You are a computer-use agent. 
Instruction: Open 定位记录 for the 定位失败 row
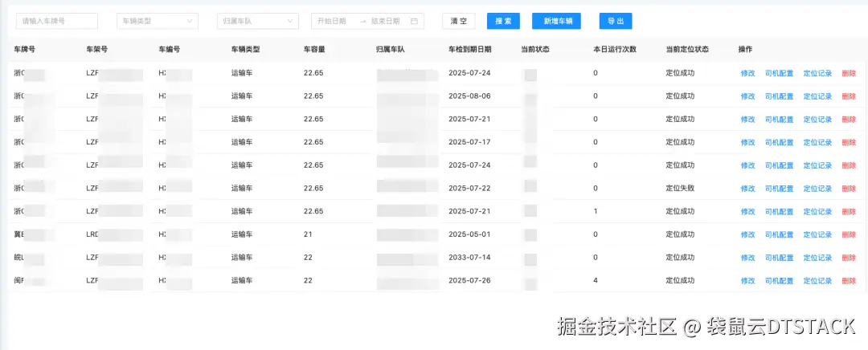(817, 189)
